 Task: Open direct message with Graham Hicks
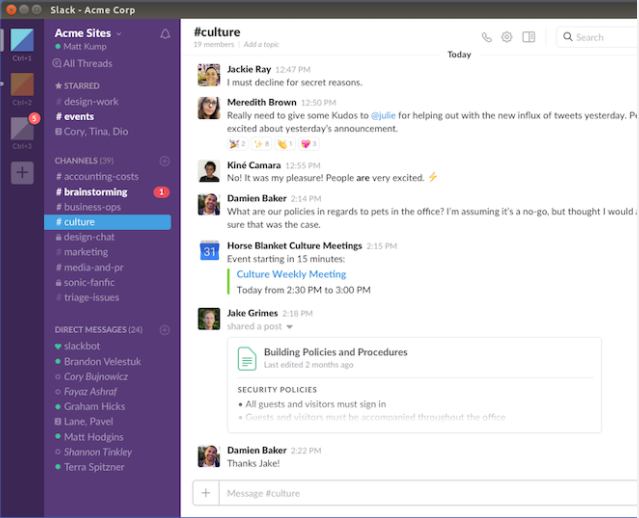coord(90,406)
